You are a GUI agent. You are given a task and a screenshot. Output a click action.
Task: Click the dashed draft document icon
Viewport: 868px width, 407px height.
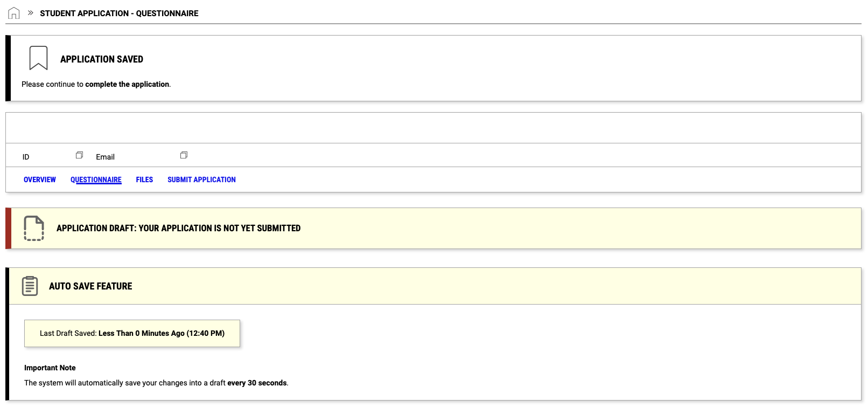(34, 228)
